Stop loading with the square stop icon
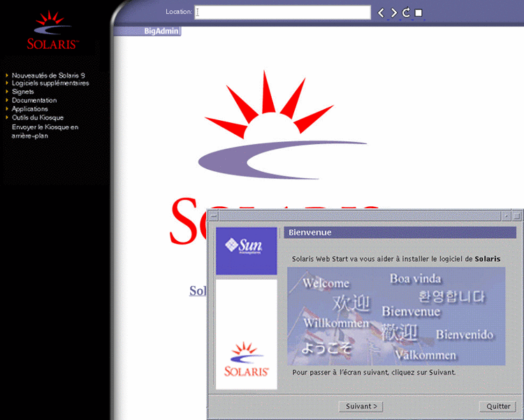The image size is (524, 420). tap(419, 13)
